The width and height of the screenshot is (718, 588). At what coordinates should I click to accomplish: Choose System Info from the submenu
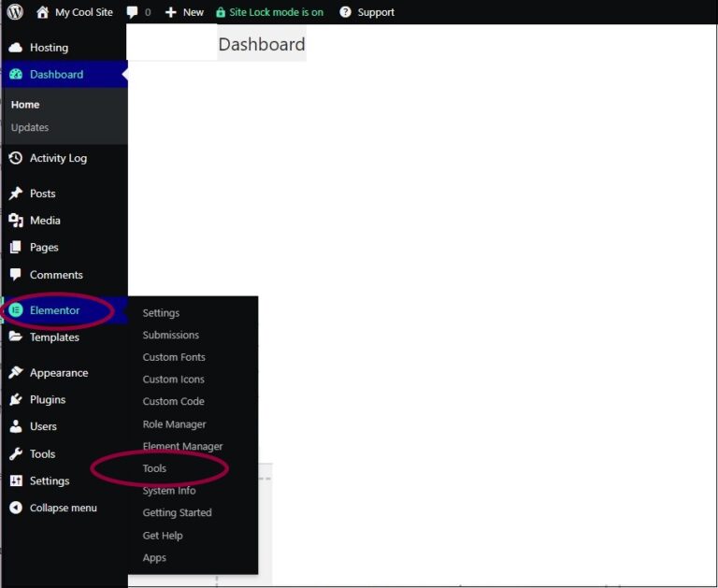169,491
